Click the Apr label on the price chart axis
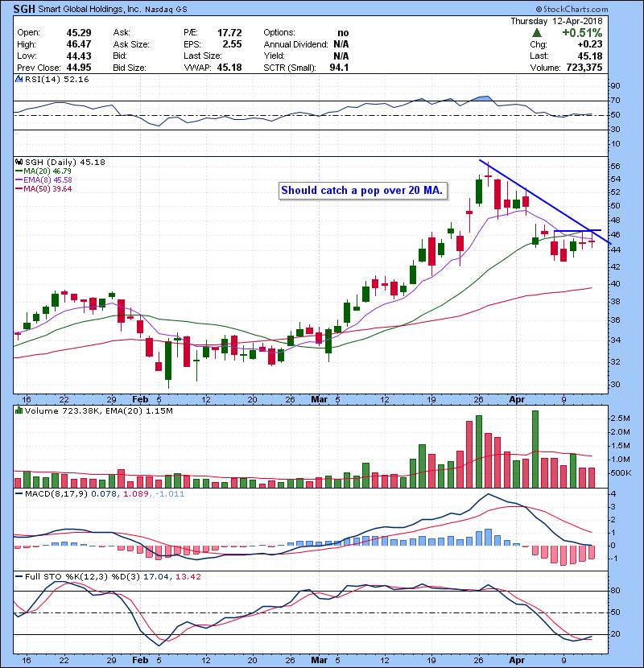The image size is (644, 668). pyautogui.click(x=517, y=400)
